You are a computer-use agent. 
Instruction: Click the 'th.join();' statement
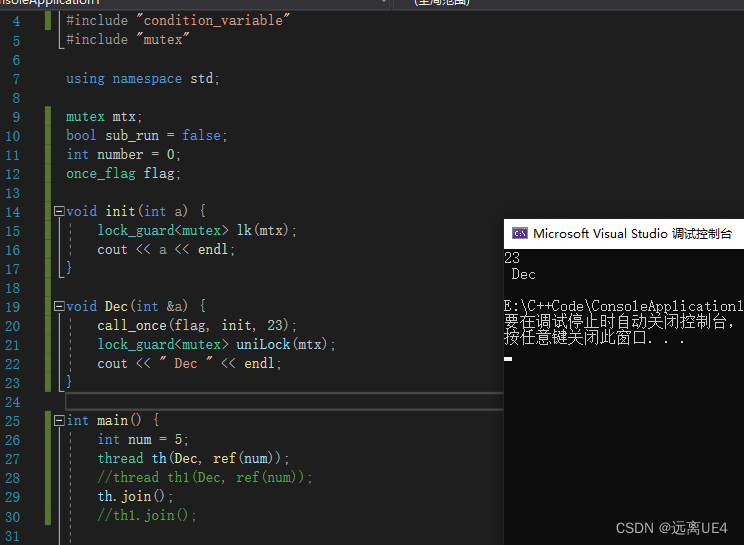(136, 496)
